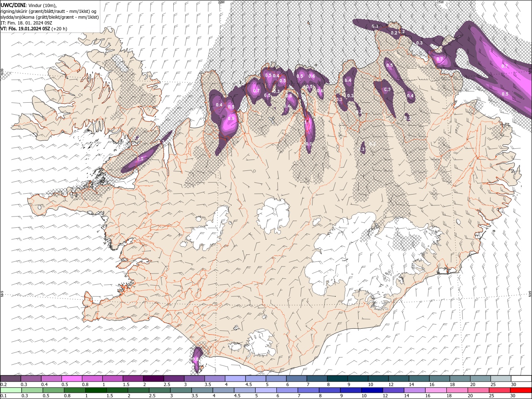Pick dark green 1–1.5 swatch in bottom legend

pos(96,390)
